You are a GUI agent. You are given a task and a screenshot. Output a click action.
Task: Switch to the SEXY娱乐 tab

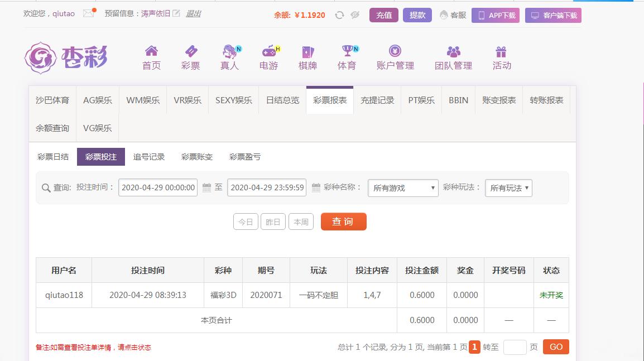234,100
